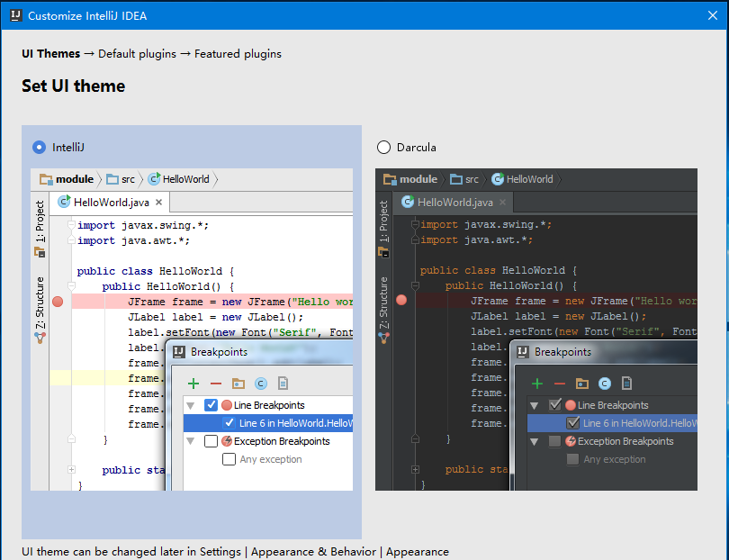Click the 'UI theme can be changed later' note
729x560 pixels.
[235, 552]
